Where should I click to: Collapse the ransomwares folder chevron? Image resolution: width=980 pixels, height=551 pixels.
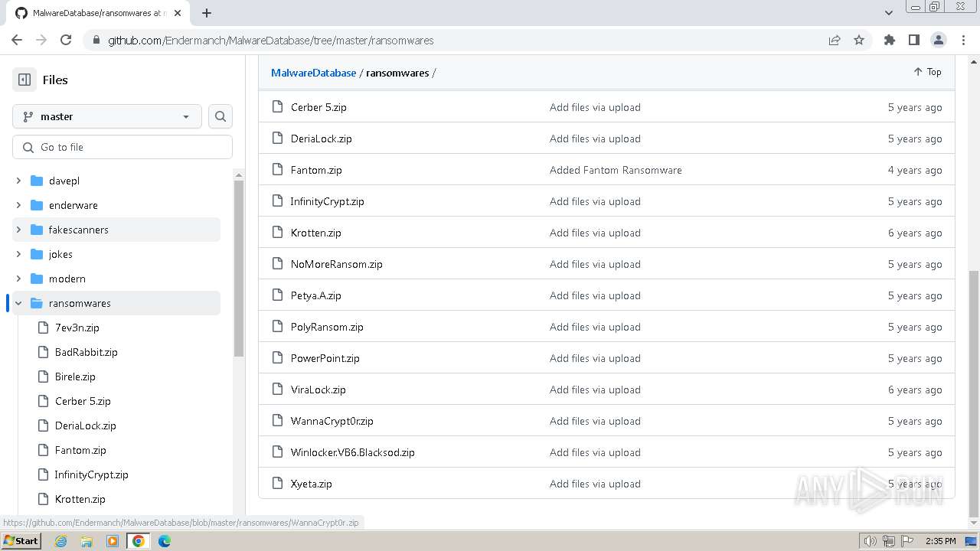(18, 303)
